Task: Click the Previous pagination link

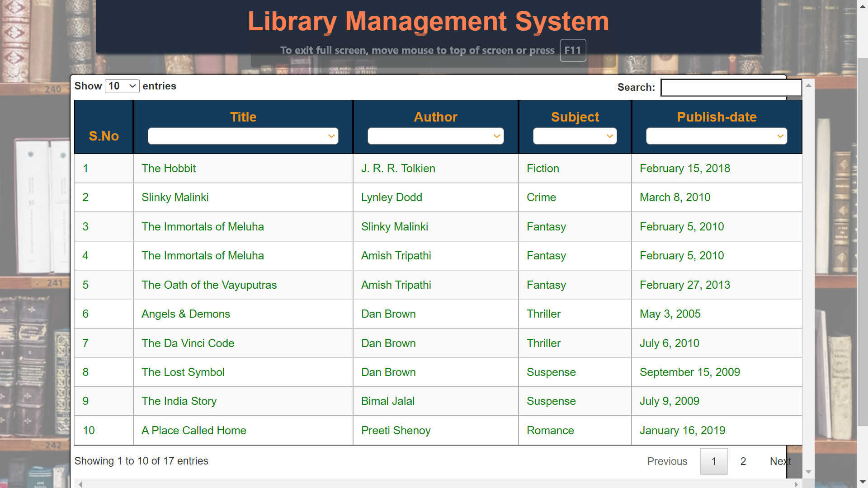Action: (x=667, y=461)
